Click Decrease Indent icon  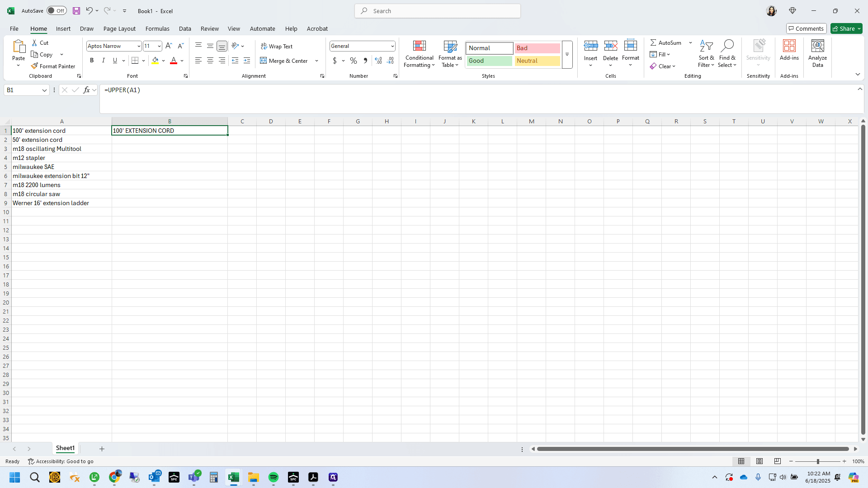tap(235, 61)
